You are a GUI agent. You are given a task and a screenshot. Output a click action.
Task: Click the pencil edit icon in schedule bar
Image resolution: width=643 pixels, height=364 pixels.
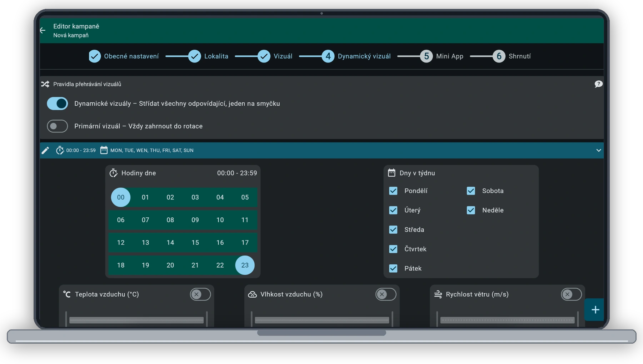pyautogui.click(x=45, y=150)
